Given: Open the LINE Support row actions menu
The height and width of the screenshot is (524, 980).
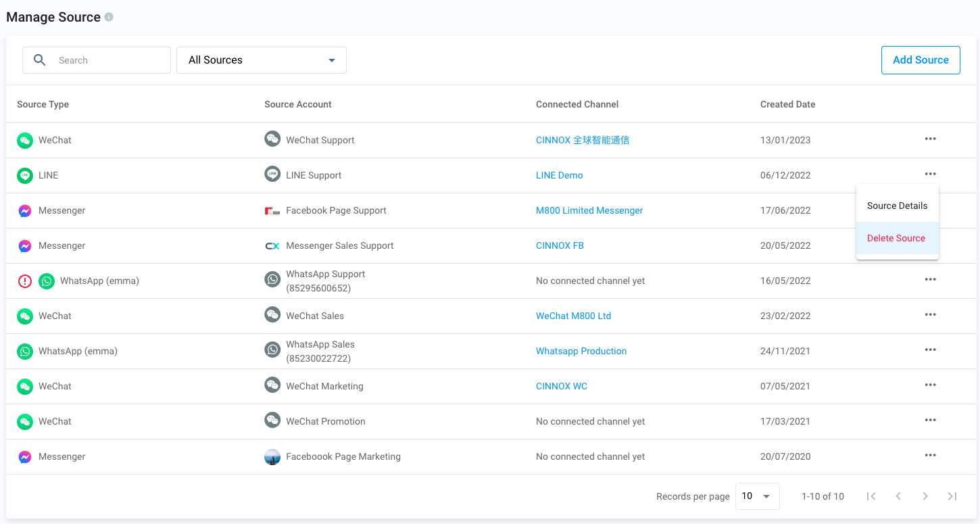Looking at the screenshot, I should pos(930,174).
